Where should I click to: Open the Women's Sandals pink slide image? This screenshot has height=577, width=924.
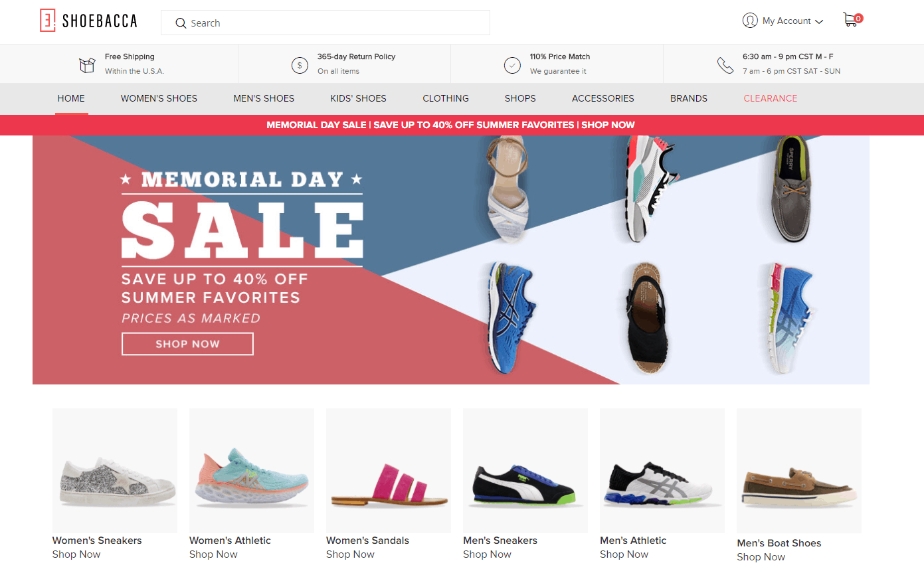click(389, 471)
